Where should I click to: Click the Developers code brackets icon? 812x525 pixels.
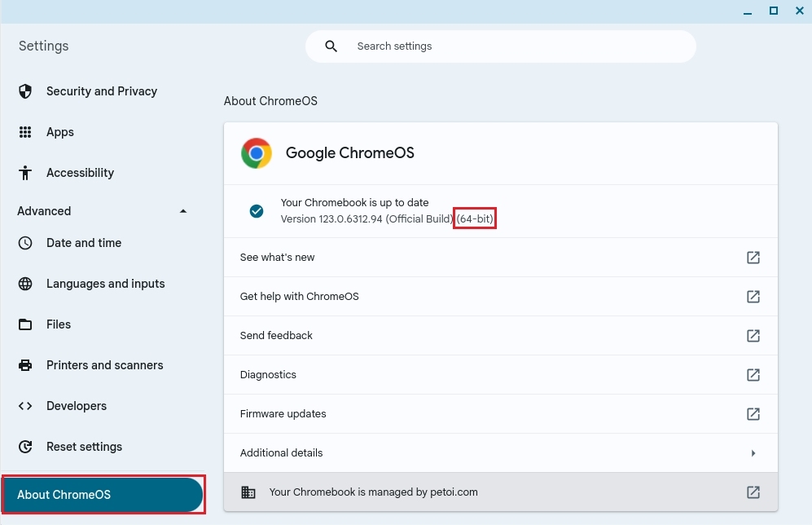tap(25, 406)
